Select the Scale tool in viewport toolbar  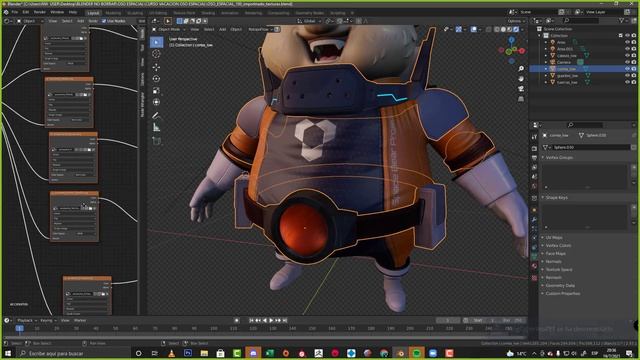click(156, 90)
